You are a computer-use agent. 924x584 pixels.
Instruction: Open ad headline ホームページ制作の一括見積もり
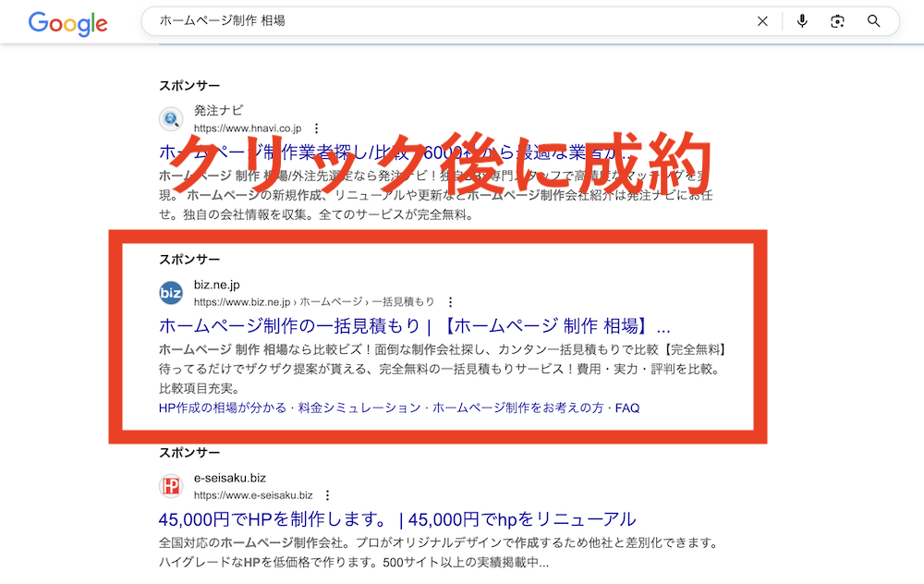[x=414, y=325]
